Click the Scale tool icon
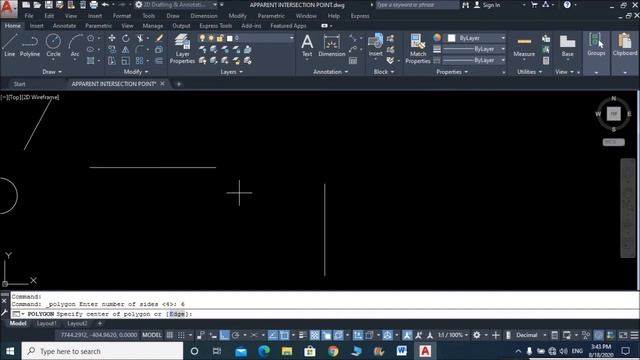The width and height of the screenshot is (640, 360). point(125,61)
